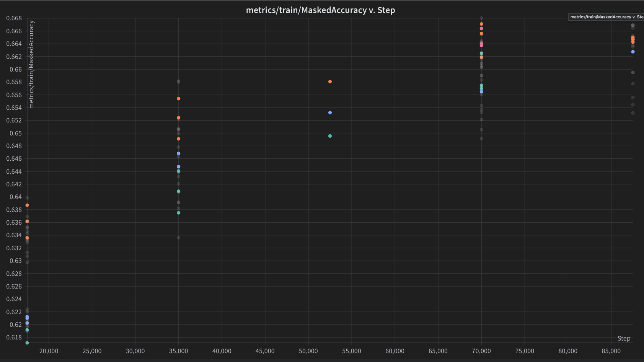Click the upper blue point at step 35,000
The image size is (644, 362).
coord(178,153)
